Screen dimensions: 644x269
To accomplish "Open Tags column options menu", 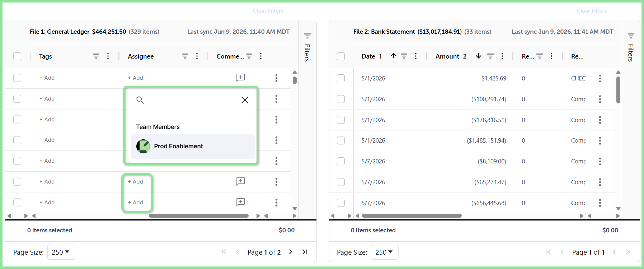I will (108, 56).
